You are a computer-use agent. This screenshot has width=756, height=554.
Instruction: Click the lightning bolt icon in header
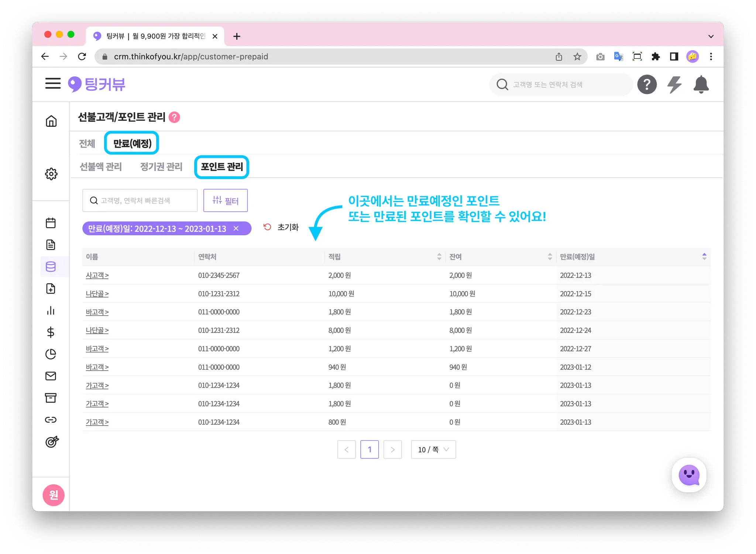pos(674,84)
